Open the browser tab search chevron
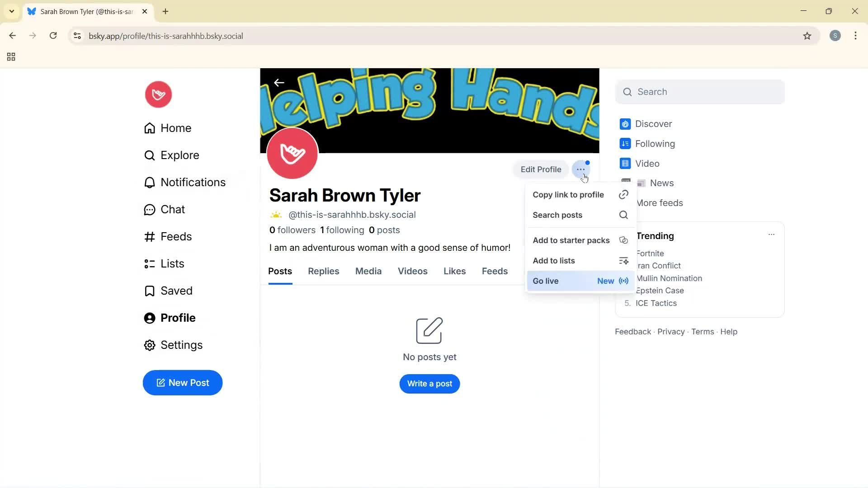This screenshot has width=868, height=488. 11,11
